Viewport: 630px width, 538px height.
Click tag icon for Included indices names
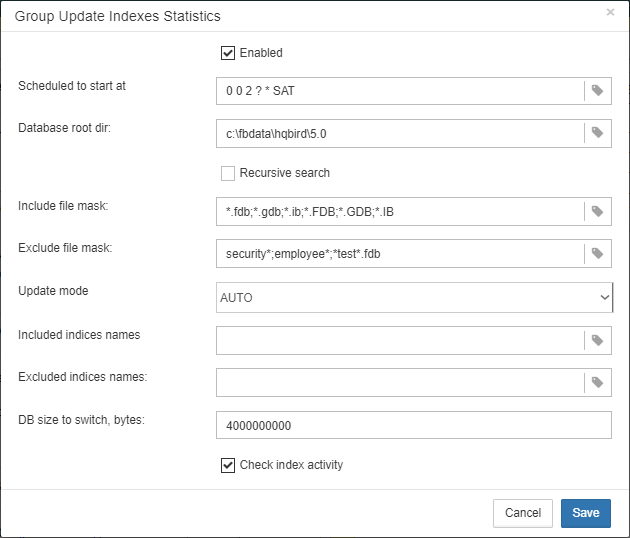tap(597, 340)
